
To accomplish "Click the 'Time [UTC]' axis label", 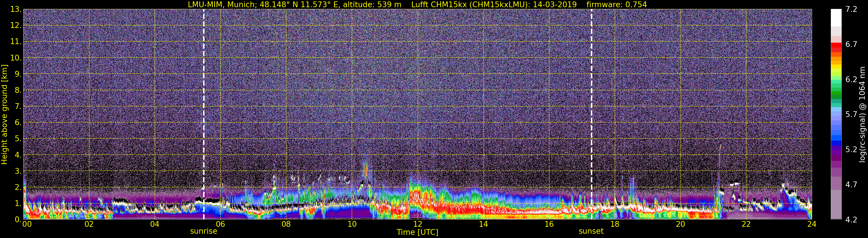I will click(417, 232).
